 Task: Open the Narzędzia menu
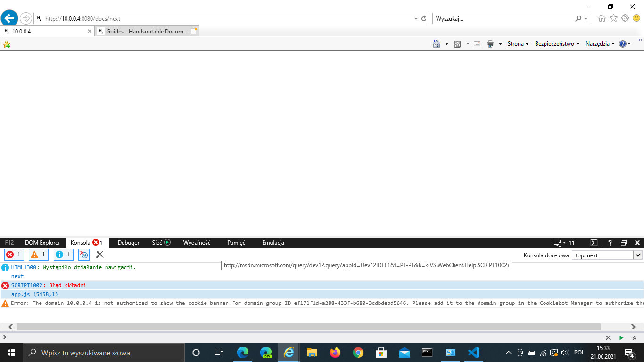point(597,43)
